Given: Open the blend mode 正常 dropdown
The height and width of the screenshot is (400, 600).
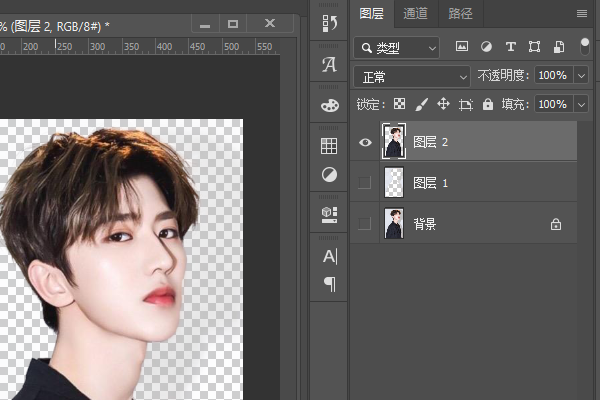Looking at the screenshot, I should [412, 77].
